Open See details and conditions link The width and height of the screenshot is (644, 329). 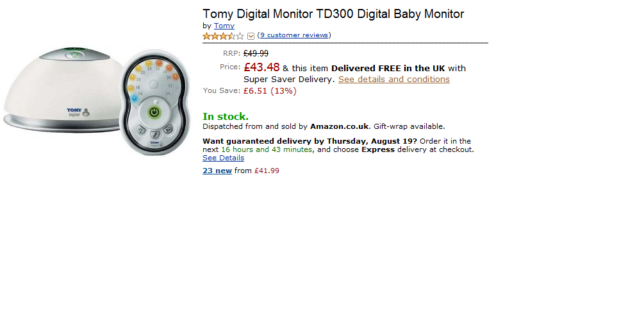pyautogui.click(x=393, y=80)
